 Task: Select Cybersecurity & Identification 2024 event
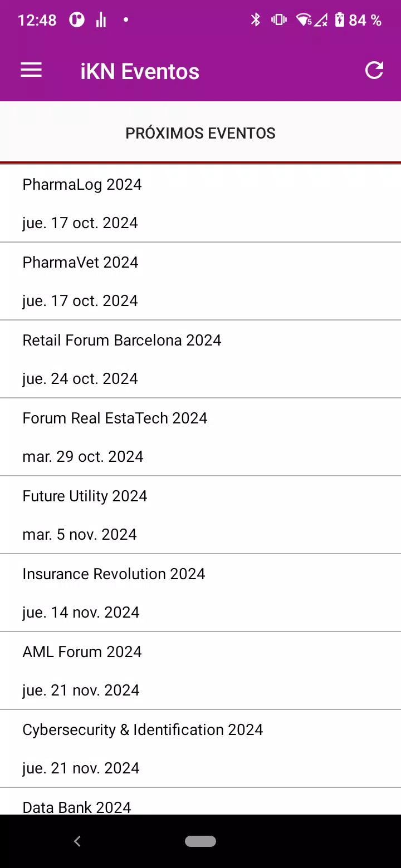(200, 748)
